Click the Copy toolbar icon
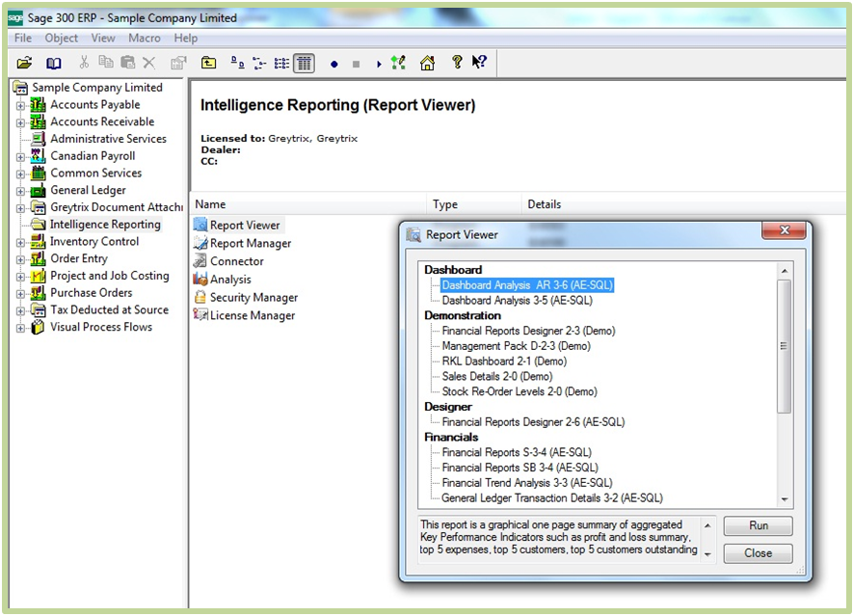 [x=105, y=62]
